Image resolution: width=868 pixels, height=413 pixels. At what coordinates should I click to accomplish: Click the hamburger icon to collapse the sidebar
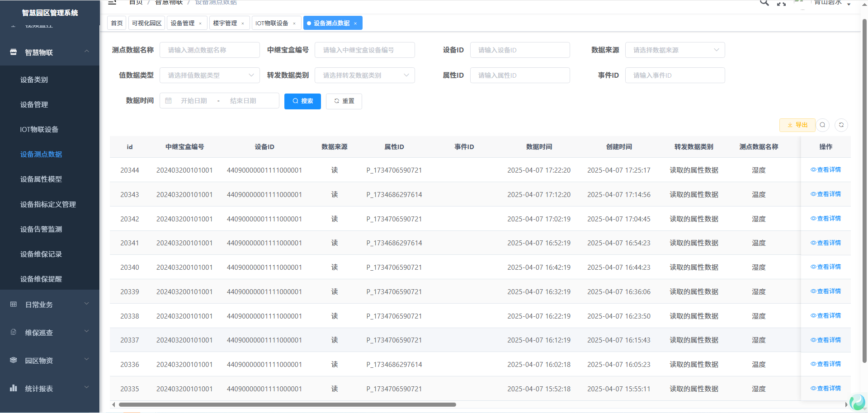[112, 3]
